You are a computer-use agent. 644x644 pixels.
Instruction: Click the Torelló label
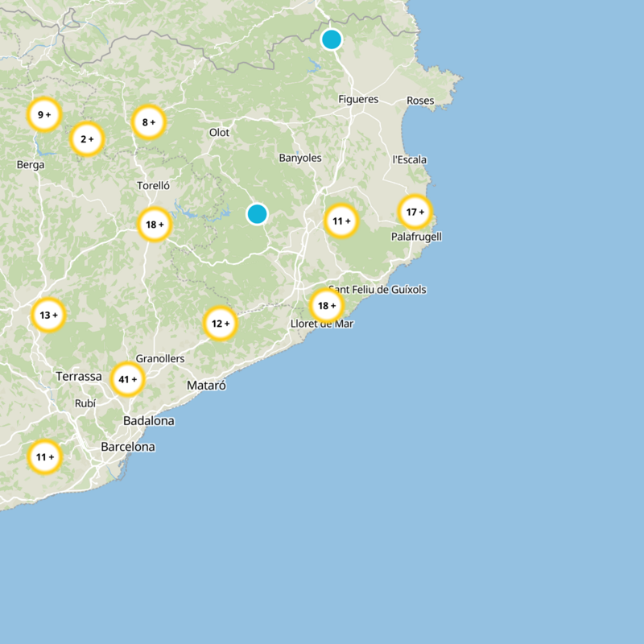[153, 186]
